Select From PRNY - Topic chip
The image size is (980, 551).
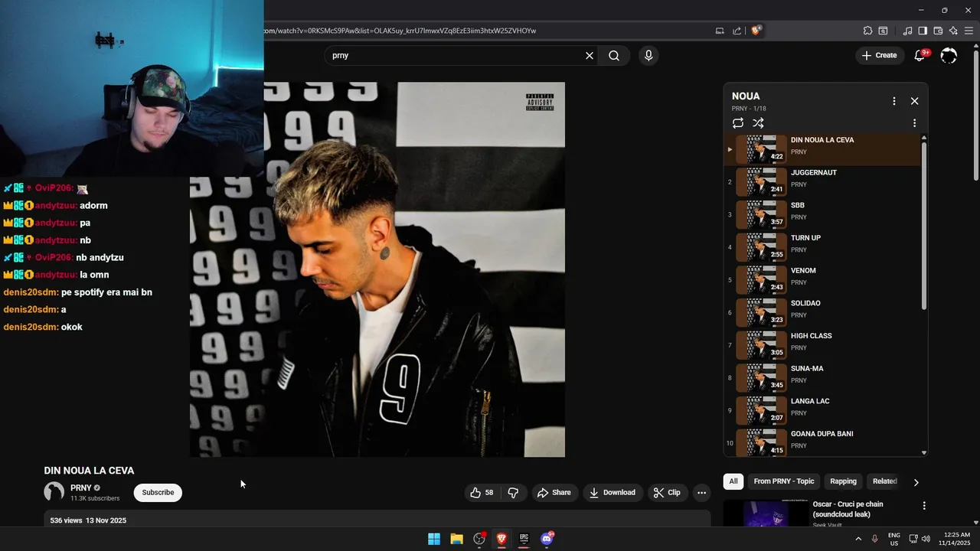click(784, 481)
